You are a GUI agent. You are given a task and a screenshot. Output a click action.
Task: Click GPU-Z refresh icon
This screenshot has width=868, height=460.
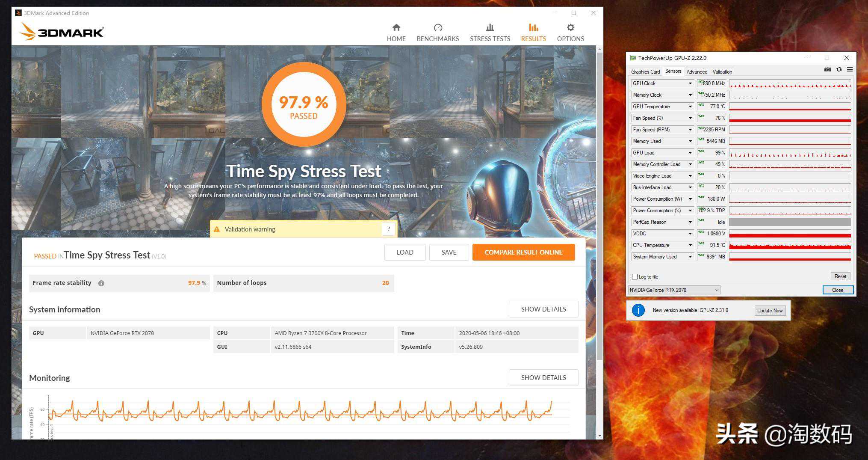[839, 70]
